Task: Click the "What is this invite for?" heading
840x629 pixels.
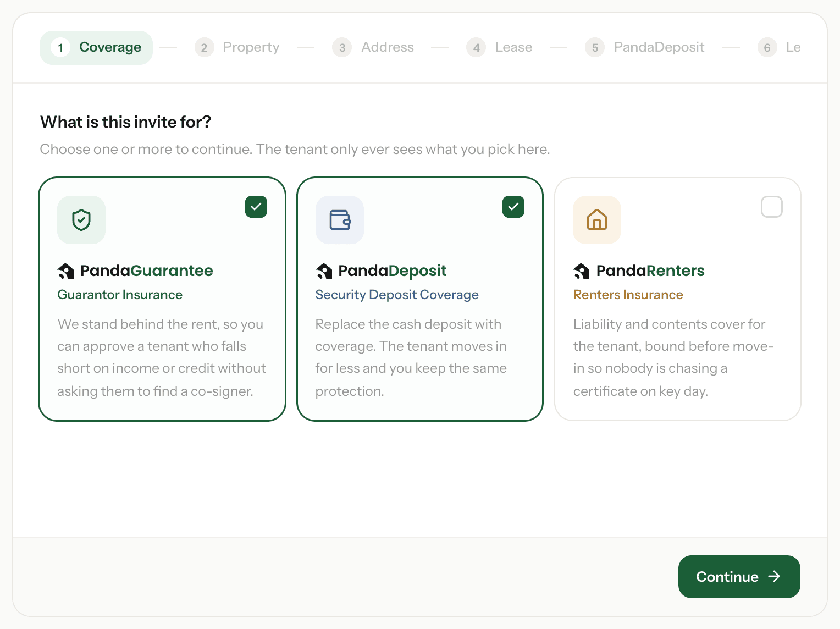Action: (x=126, y=122)
